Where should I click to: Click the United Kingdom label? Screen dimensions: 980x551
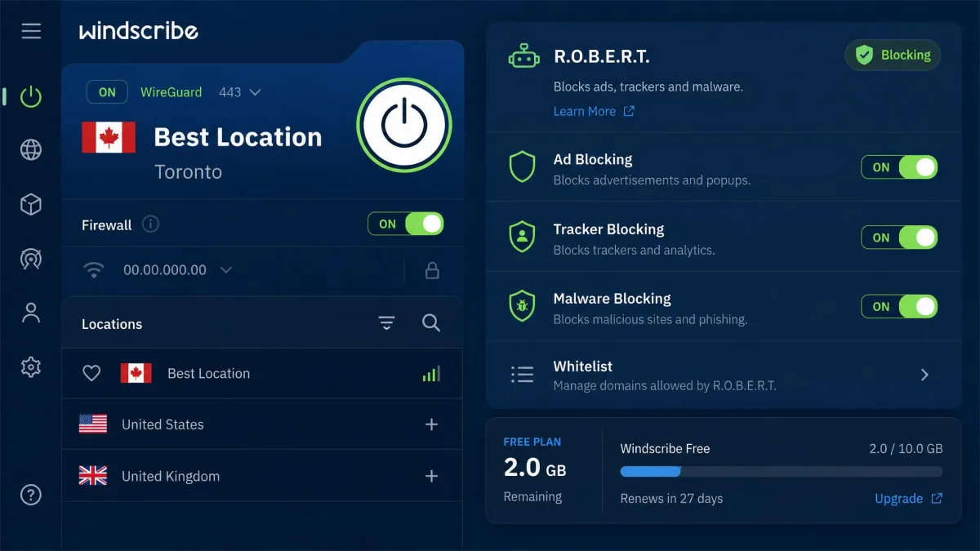pyautogui.click(x=171, y=476)
